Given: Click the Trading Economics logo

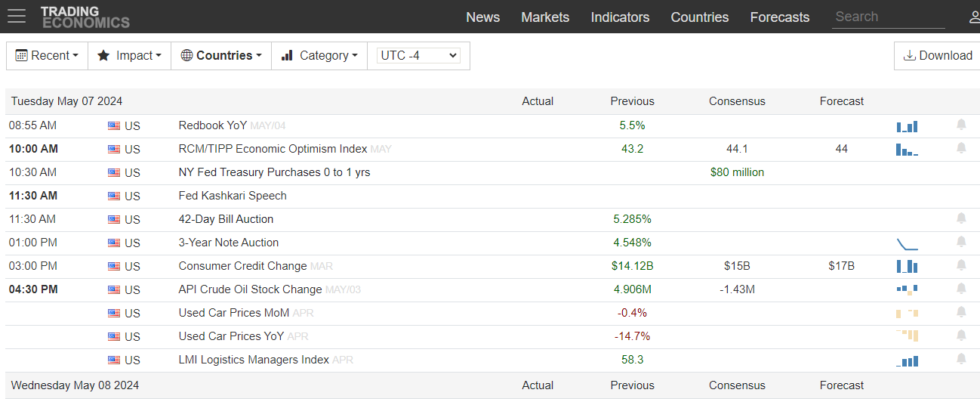Looking at the screenshot, I should point(85,17).
